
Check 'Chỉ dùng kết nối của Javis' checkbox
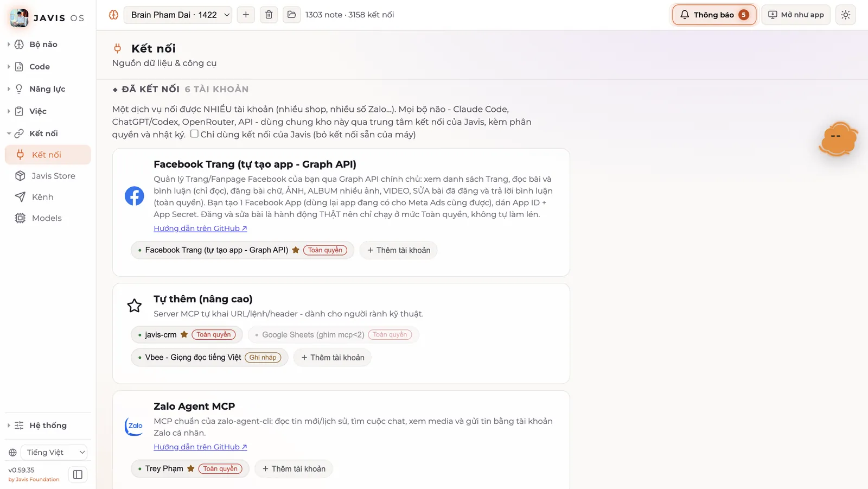click(194, 134)
